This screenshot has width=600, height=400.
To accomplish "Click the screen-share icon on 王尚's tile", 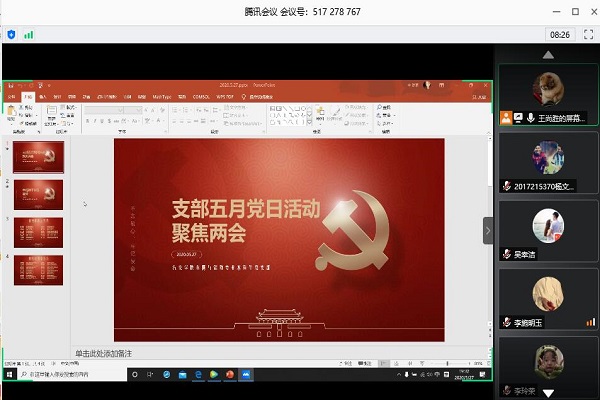I will pyautogui.click(x=518, y=118).
